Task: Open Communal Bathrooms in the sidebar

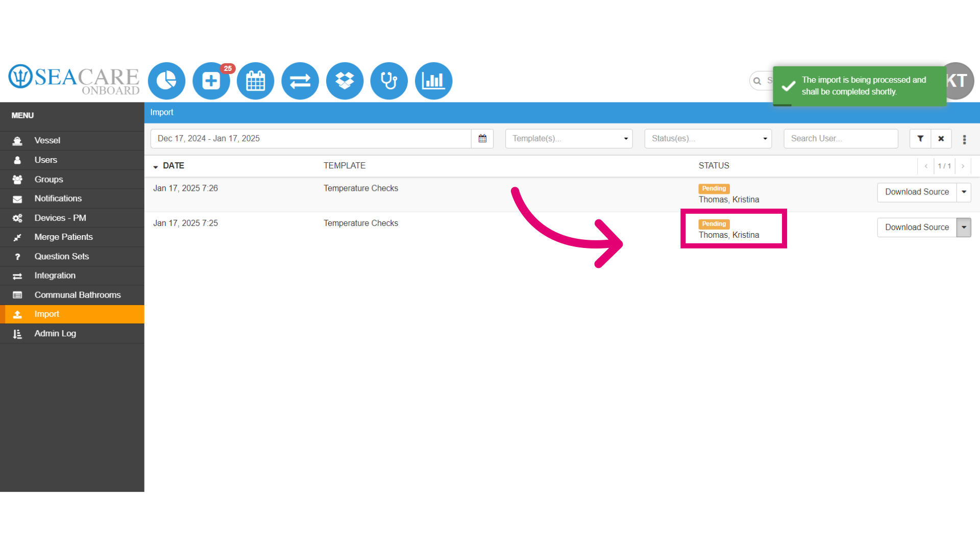Action: coord(72,295)
